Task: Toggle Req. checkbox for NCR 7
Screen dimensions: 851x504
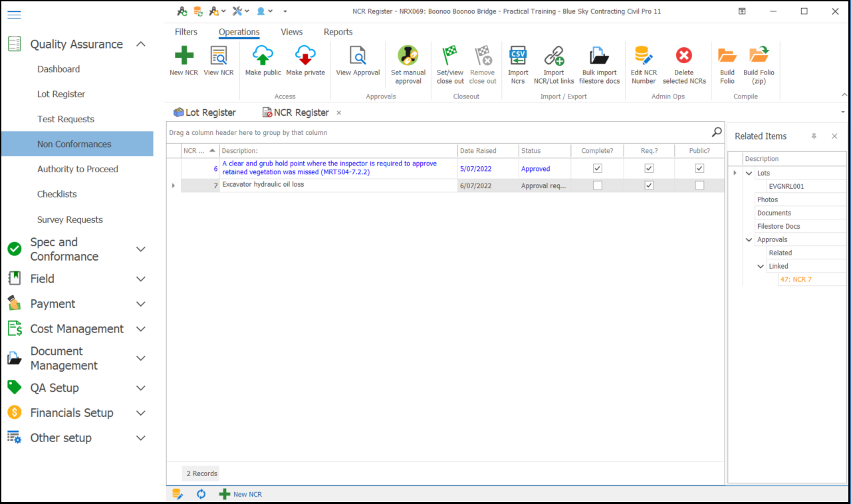Action: click(x=649, y=186)
